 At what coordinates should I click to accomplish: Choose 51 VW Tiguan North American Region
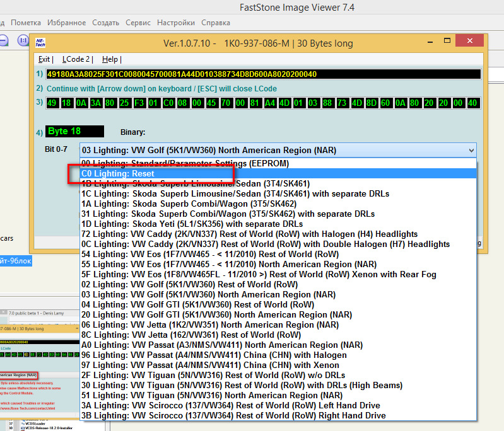click(x=278, y=395)
